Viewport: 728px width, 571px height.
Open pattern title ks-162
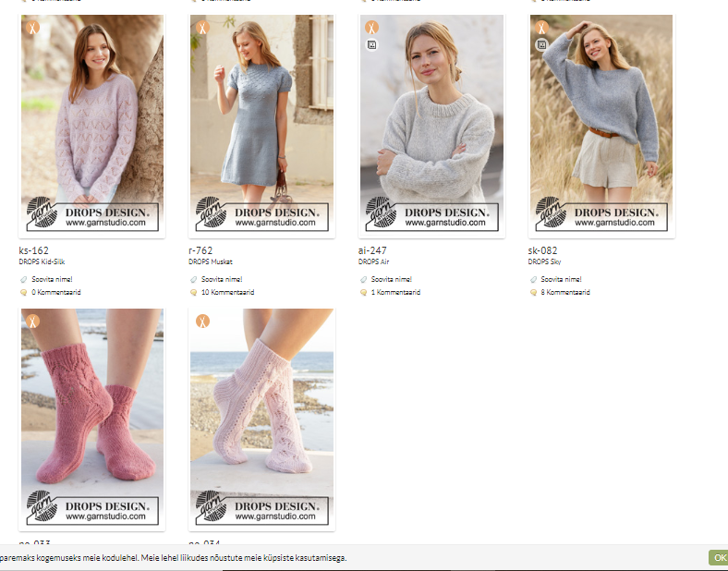click(33, 250)
